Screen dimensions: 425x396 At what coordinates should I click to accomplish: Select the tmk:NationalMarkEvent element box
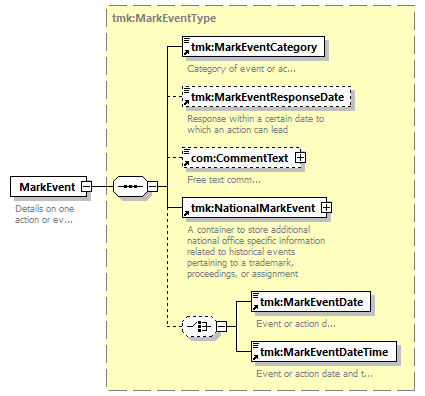coord(255,208)
